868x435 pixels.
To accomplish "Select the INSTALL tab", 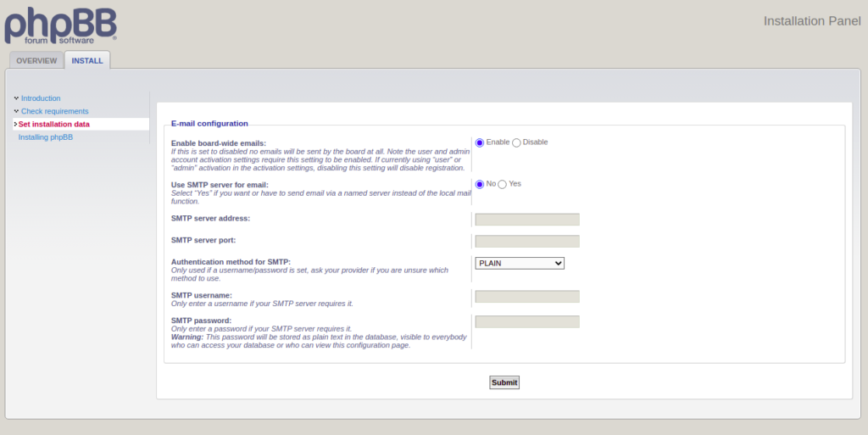I will tap(87, 60).
